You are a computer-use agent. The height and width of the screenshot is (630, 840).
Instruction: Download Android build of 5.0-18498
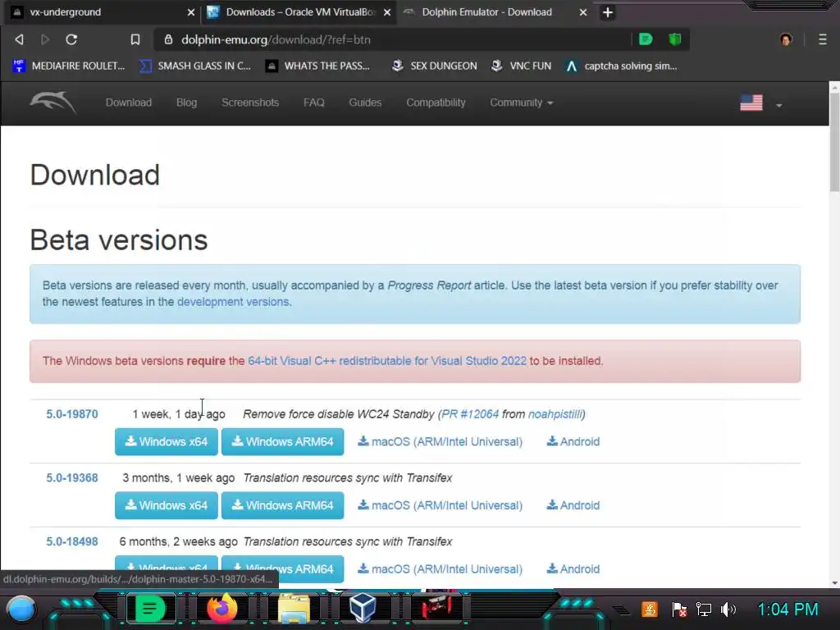coord(573,569)
